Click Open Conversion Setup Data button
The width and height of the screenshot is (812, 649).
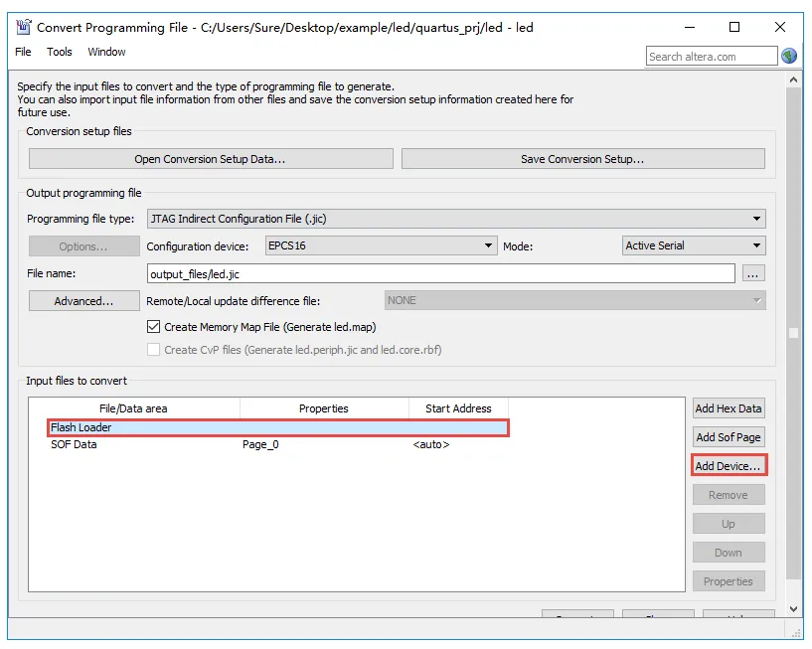pos(211,158)
